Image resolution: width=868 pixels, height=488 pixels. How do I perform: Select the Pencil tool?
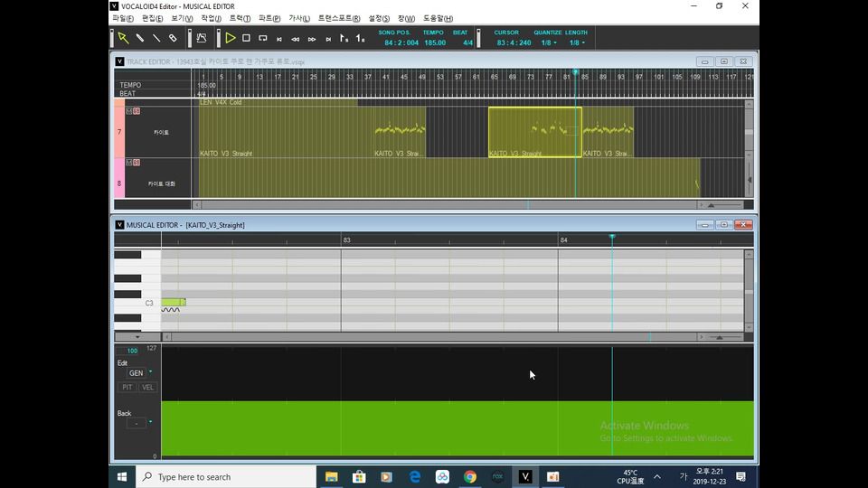(x=139, y=38)
